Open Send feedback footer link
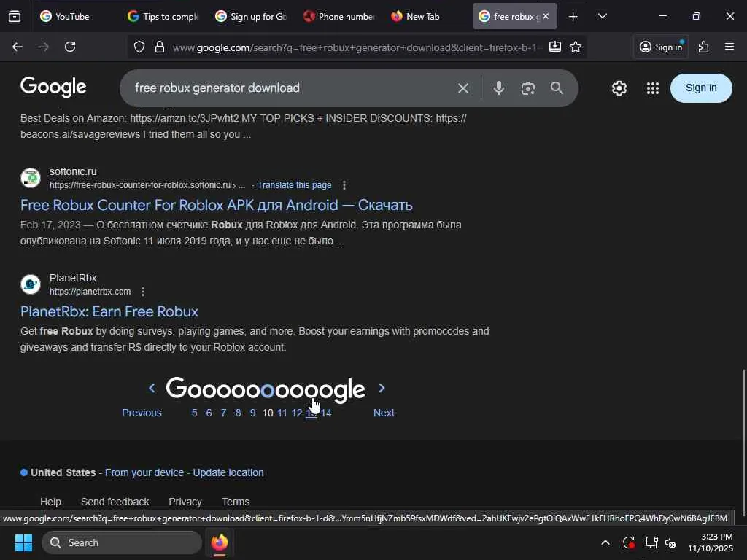This screenshot has height=560, width=747. tap(115, 502)
